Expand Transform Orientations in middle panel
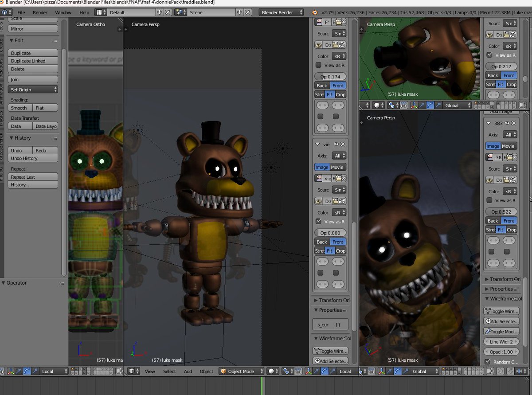Image resolution: width=532 pixels, height=395 pixels. point(316,300)
